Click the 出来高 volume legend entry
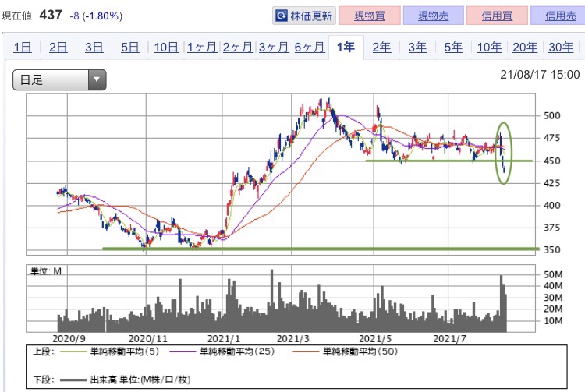Screen dimensions: 585x392 126,380
